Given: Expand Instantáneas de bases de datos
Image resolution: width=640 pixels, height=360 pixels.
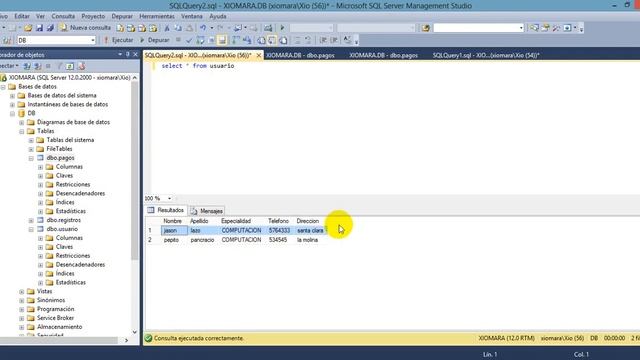Looking at the screenshot, I should [12, 105].
